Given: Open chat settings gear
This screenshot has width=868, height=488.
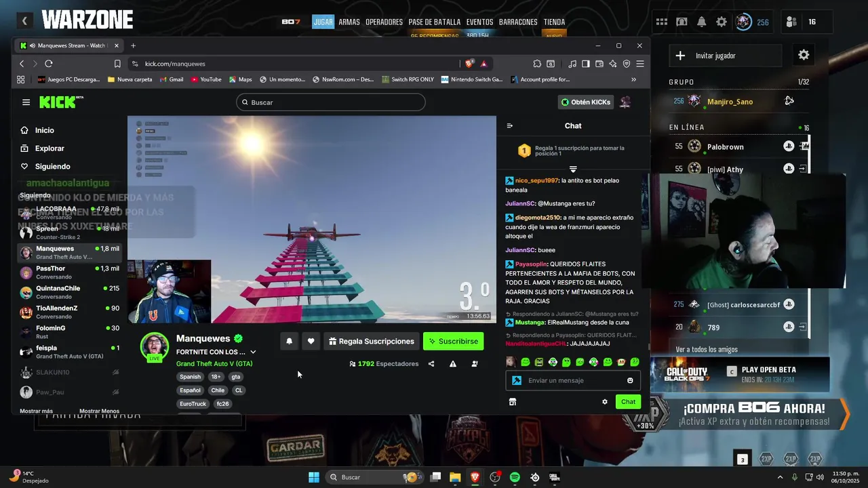Looking at the screenshot, I should [x=605, y=402].
